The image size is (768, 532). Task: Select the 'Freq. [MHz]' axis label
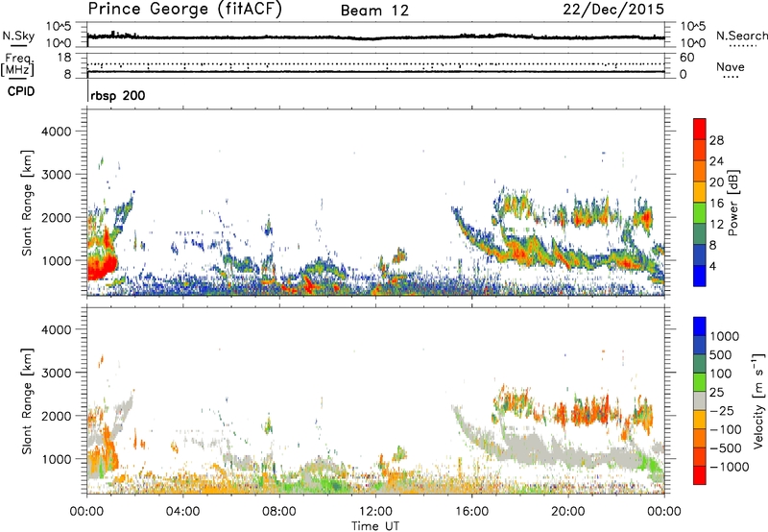(x=17, y=65)
